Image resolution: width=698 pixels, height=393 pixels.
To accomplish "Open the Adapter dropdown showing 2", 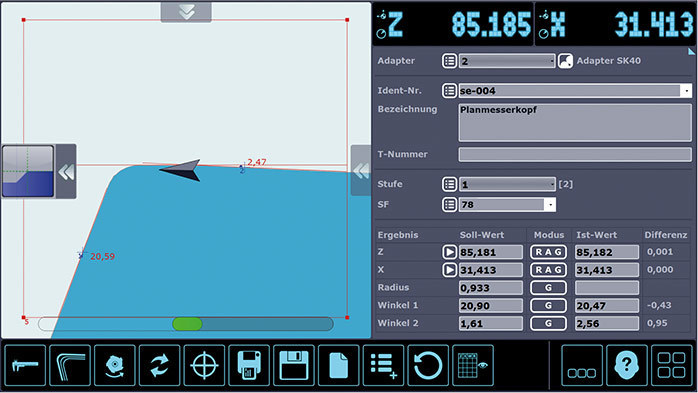I will 507,61.
